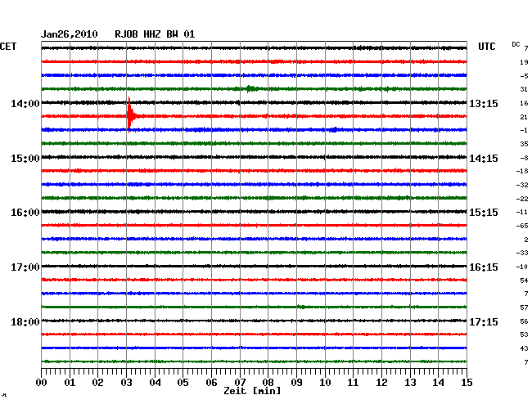Click the DC value 35
Screen dimensions: 532x404
[x=524, y=144]
